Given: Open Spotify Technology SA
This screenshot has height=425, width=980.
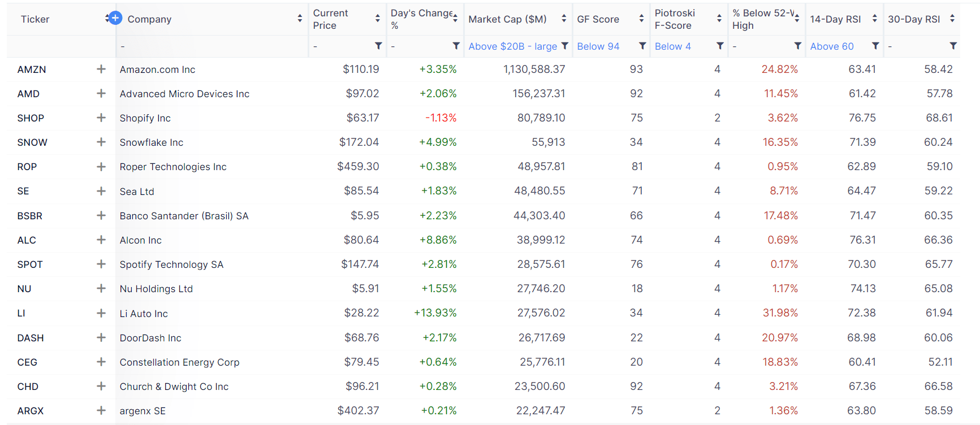Looking at the screenshot, I should pos(171,264).
